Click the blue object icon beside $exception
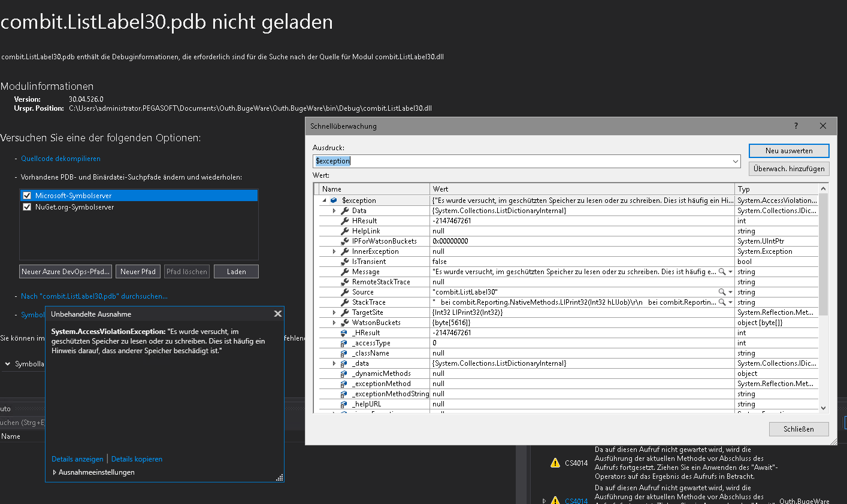Viewport: 847px width, 504px height. [x=334, y=201]
